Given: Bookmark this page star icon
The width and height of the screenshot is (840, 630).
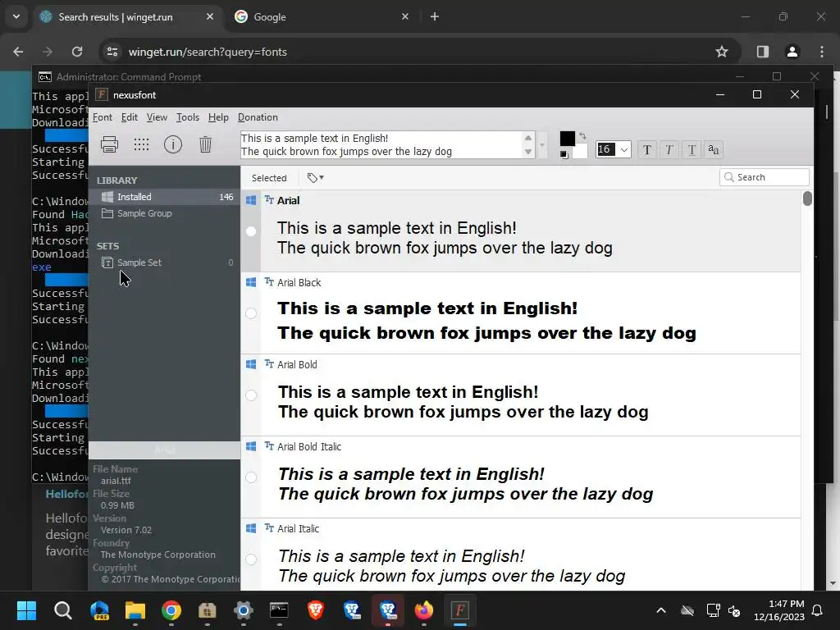Looking at the screenshot, I should [722, 52].
